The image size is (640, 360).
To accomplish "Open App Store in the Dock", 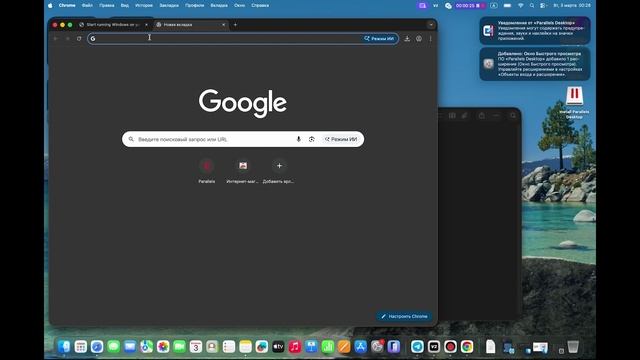I will (x=360, y=347).
